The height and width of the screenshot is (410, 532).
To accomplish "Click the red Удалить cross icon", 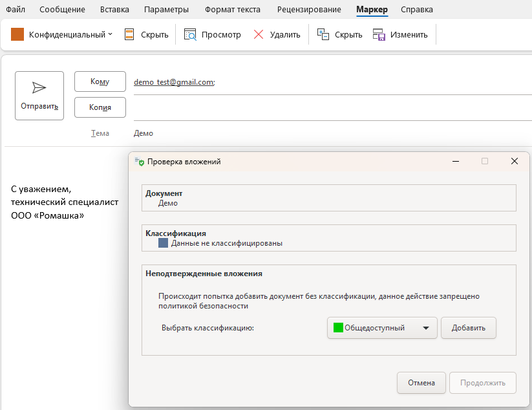I will click(x=259, y=35).
